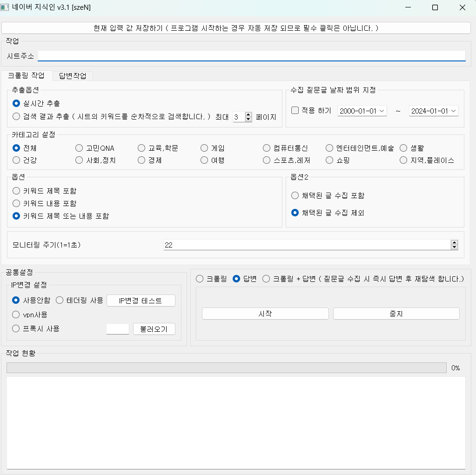This screenshot has height=475, width=476.
Task: Select 답변 work mode
Action: click(245, 279)
